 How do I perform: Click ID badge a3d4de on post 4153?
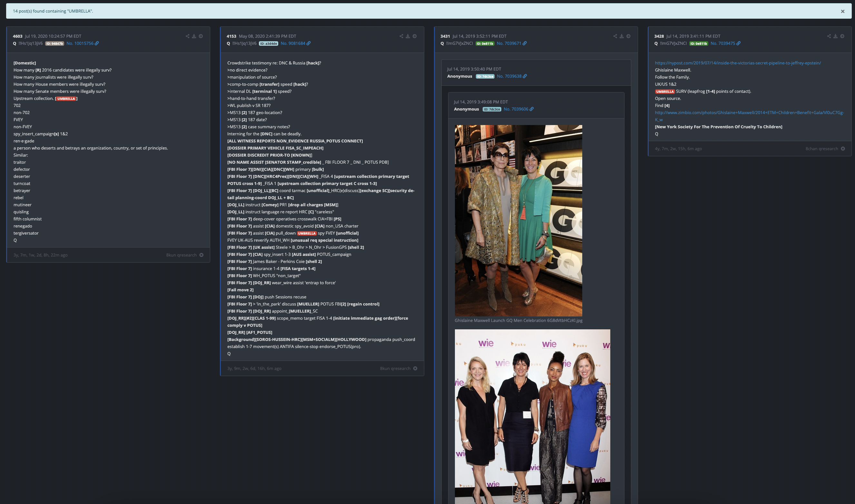click(268, 44)
